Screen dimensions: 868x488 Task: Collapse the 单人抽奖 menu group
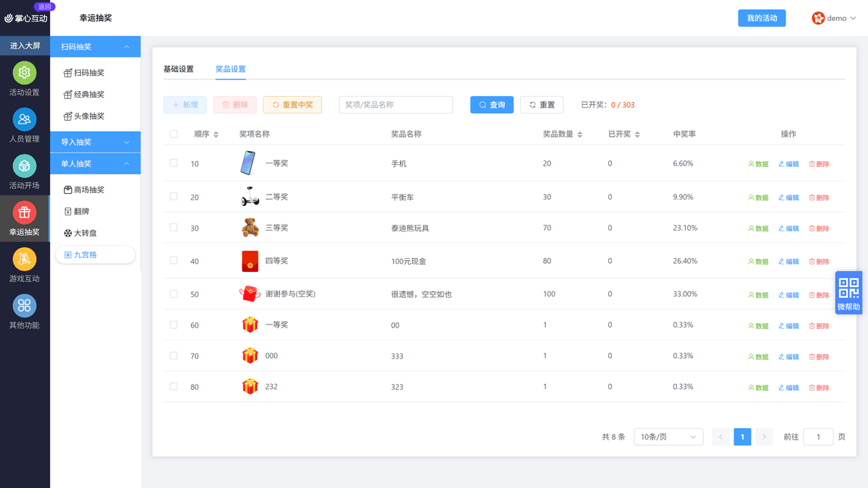tap(95, 163)
